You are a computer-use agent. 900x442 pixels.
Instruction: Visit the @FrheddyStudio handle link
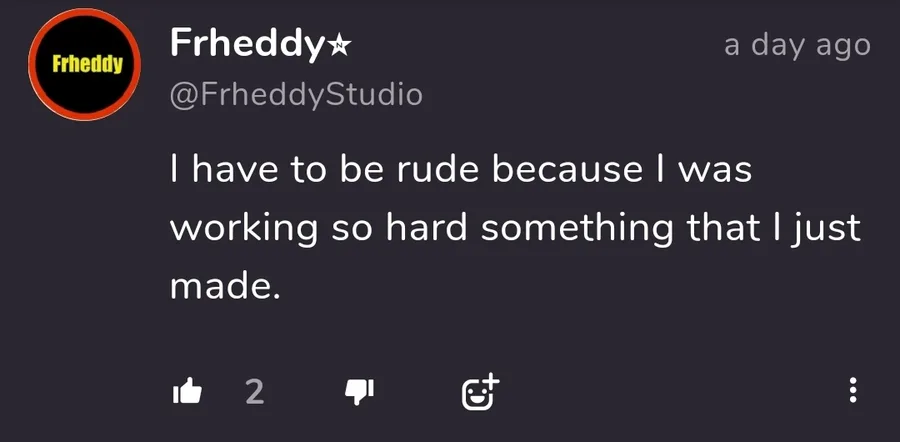297,95
